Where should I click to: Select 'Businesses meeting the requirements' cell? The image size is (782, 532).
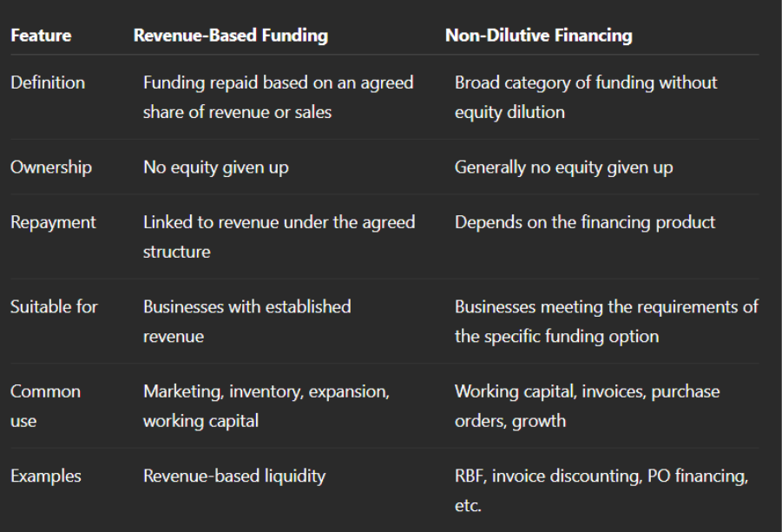tap(607, 322)
